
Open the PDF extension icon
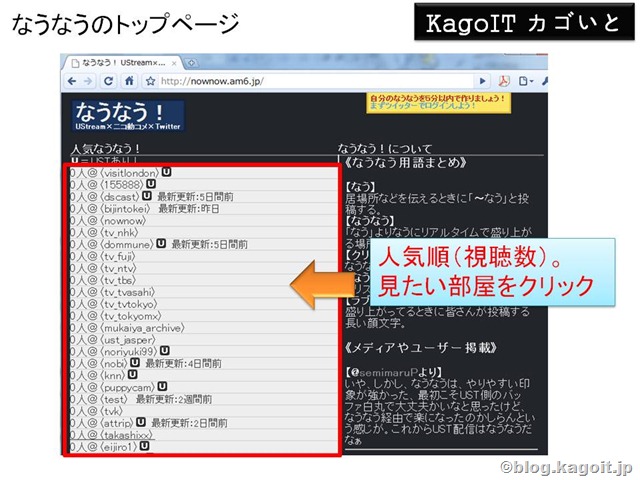504,81
